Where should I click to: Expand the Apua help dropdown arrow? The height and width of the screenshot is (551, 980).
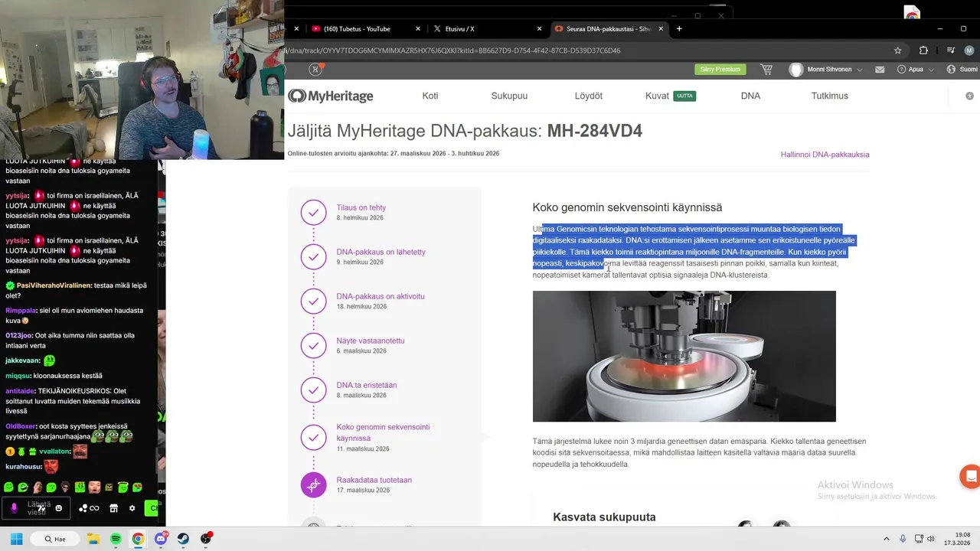coord(931,70)
